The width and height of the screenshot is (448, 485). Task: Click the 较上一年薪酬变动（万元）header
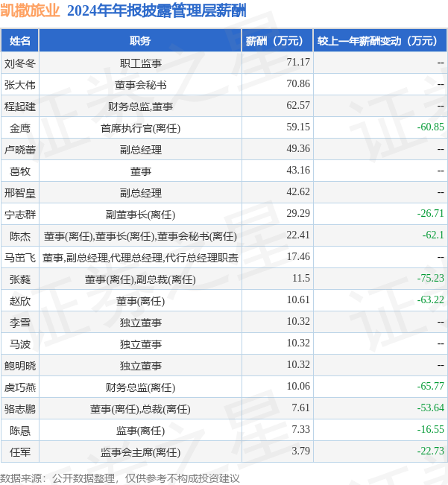coord(380,40)
